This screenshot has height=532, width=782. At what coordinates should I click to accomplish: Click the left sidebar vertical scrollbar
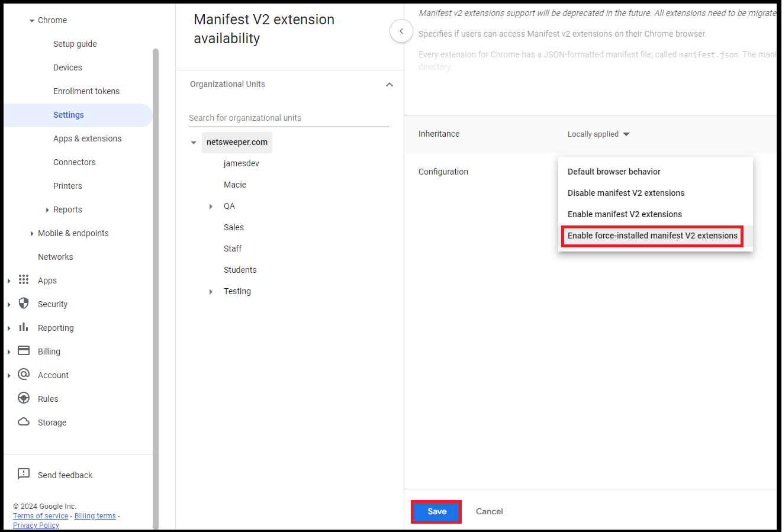[156, 288]
